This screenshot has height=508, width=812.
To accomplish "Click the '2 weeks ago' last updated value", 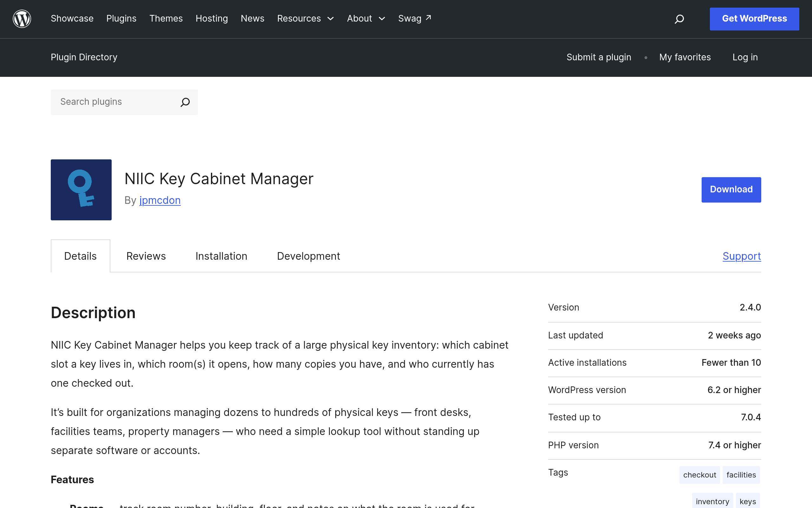I will pyautogui.click(x=735, y=335).
